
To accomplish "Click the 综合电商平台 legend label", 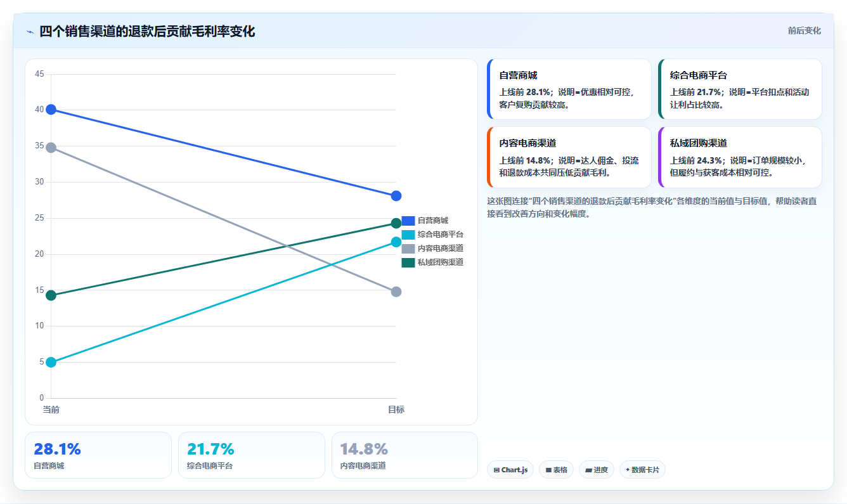I will (x=441, y=235).
